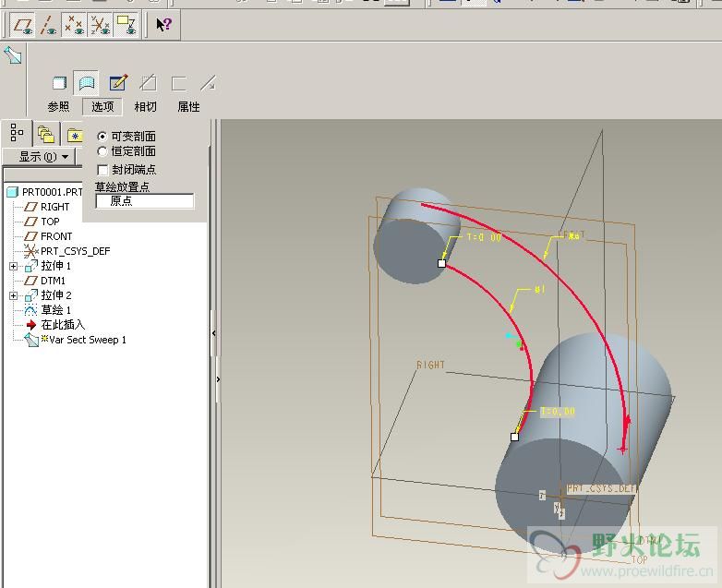Toggle datum axis display icon
Image resolution: width=722 pixels, height=588 pixels.
[x=48, y=25]
